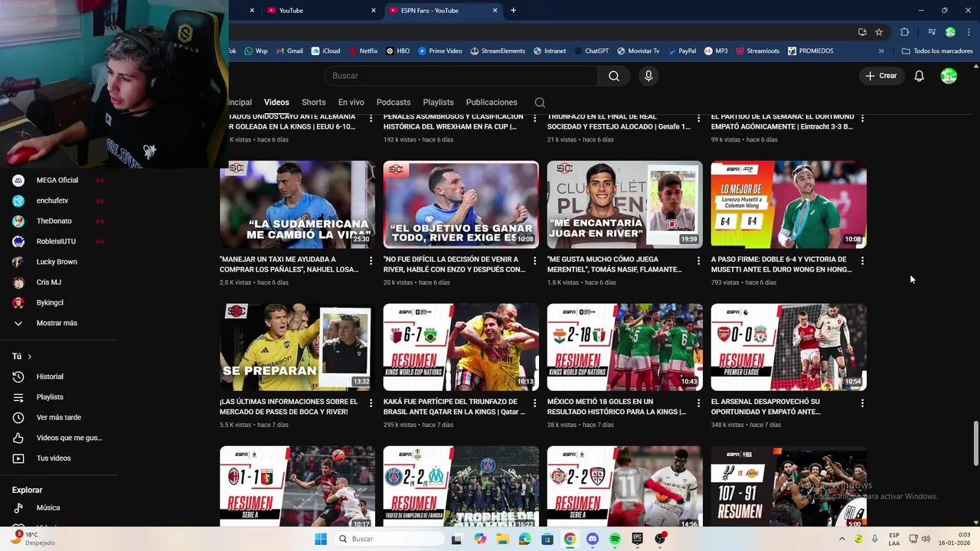Open more options for Kaká Brasil video
Viewport: 980px width, 551px height.
(535, 403)
